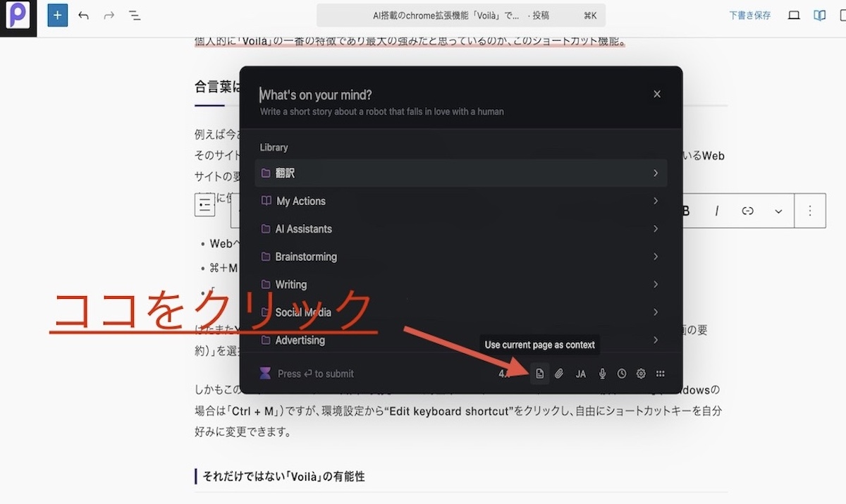Change the JA language selector

point(580,374)
